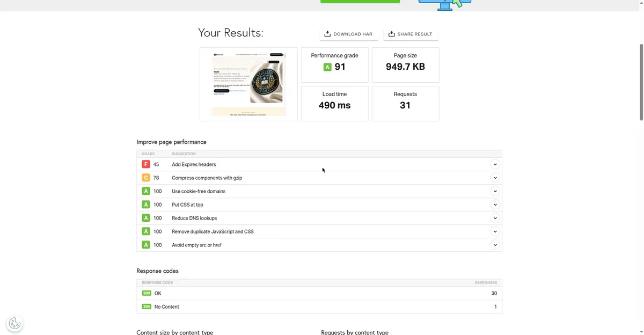Click the A grade badge for Reduce DNS lookups
The image size is (644, 335).
tap(146, 218)
